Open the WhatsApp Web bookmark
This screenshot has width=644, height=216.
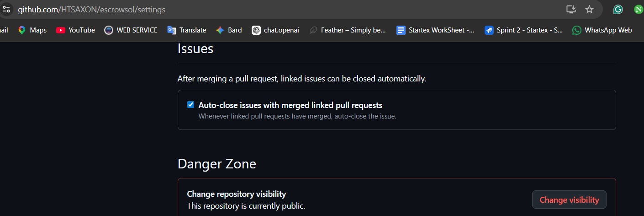pyautogui.click(x=602, y=30)
